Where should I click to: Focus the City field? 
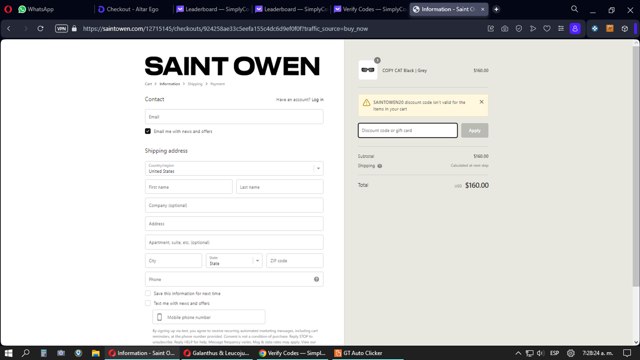pyautogui.click(x=173, y=260)
